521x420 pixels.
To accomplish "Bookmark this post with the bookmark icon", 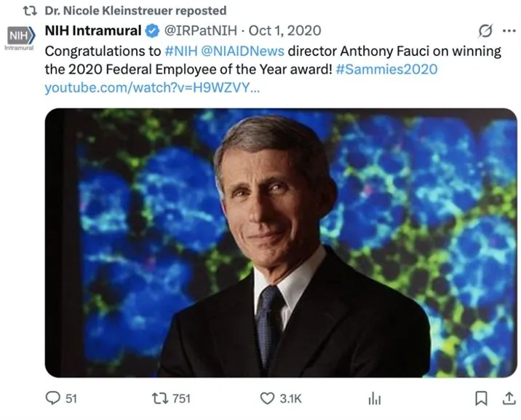I will click(481, 398).
